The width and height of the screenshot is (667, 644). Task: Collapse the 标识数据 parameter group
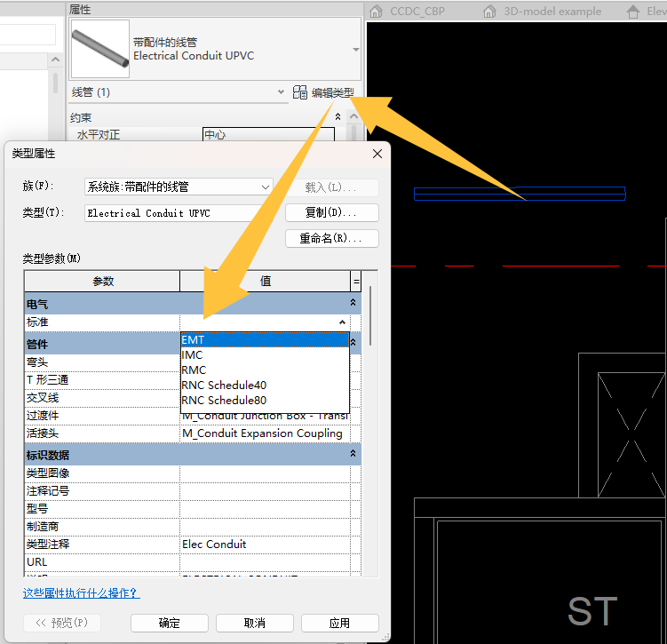coord(353,453)
